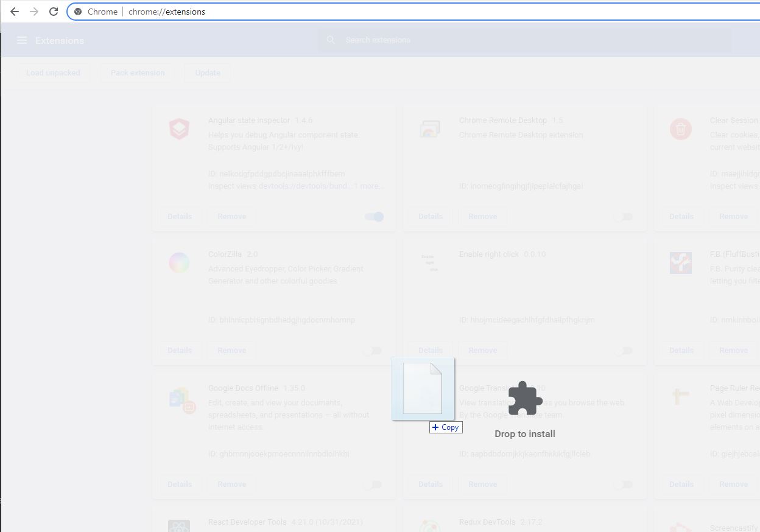
Task: Click the Angular state inspector icon
Action: tap(179, 129)
